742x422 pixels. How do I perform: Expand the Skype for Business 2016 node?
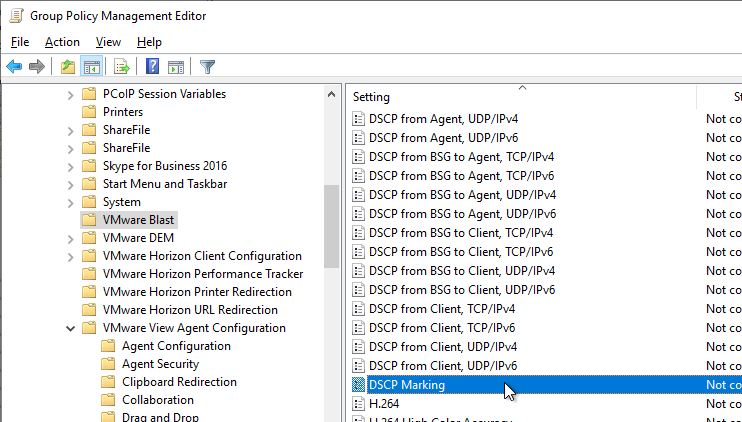71,167
